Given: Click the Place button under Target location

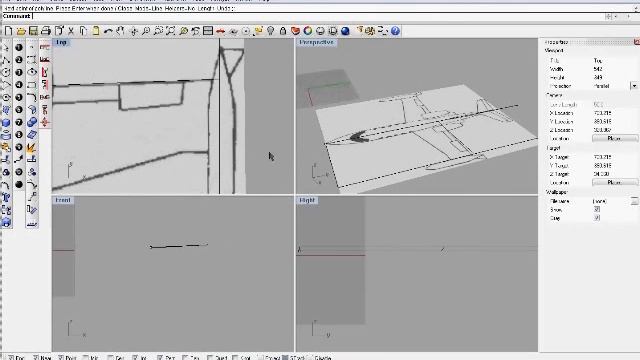Looking at the screenshot, I should coord(615,182).
